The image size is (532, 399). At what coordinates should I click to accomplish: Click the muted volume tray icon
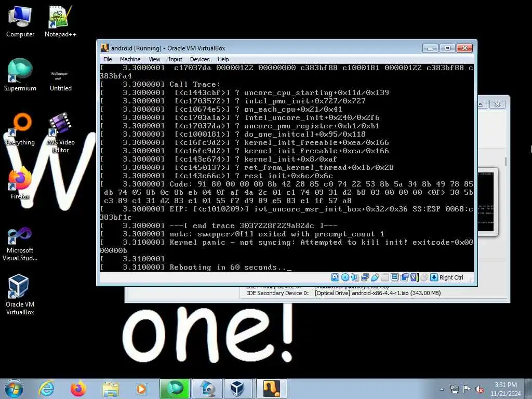480,390
